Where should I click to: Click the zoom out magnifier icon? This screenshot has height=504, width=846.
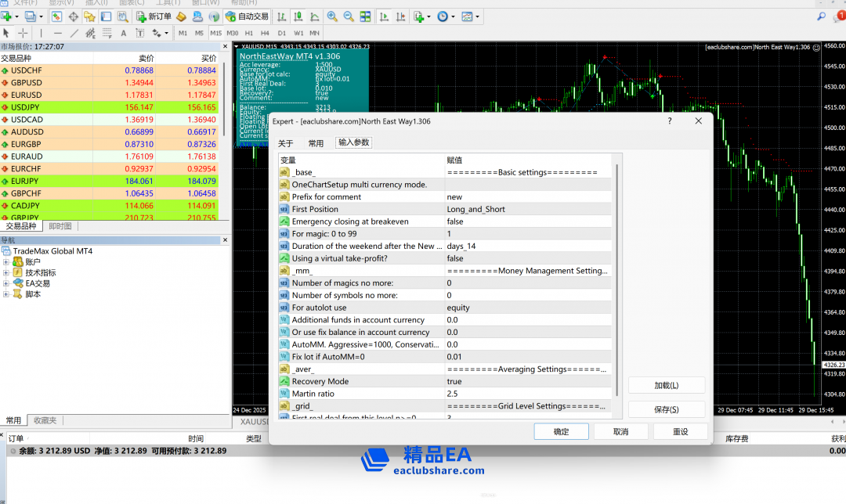(x=349, y=16)
